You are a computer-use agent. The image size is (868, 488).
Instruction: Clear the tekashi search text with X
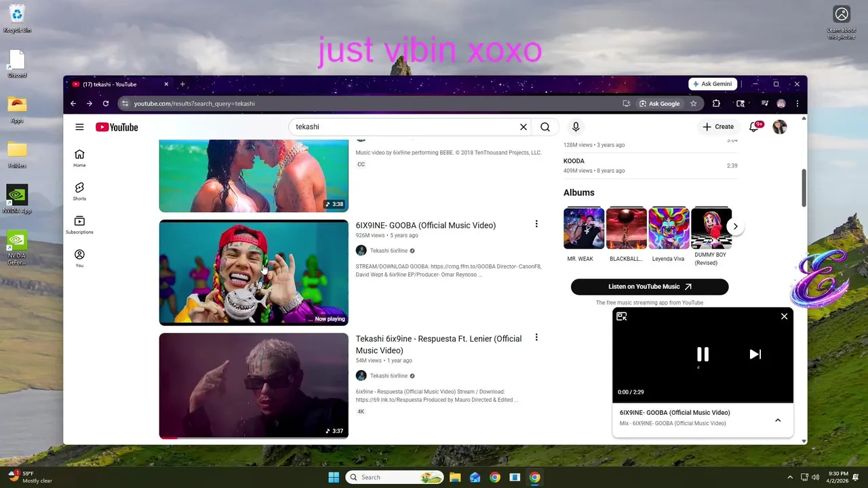coord(524,127)
